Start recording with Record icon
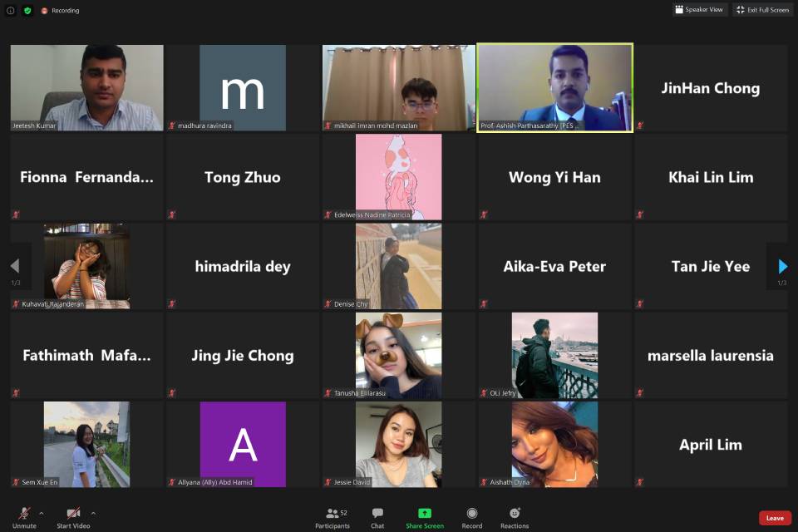This screenshot has height=532, width=798. [x=472, y=514]
